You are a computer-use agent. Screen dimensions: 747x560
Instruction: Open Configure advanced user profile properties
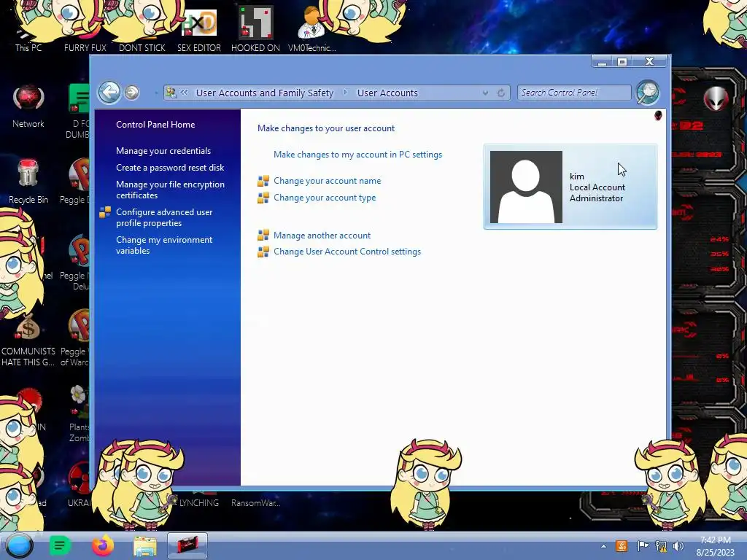click(164, 217)
